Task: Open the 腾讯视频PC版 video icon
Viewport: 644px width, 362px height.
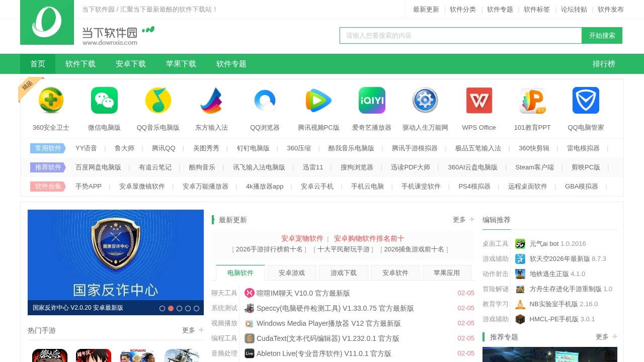Action: pos(318,101)
